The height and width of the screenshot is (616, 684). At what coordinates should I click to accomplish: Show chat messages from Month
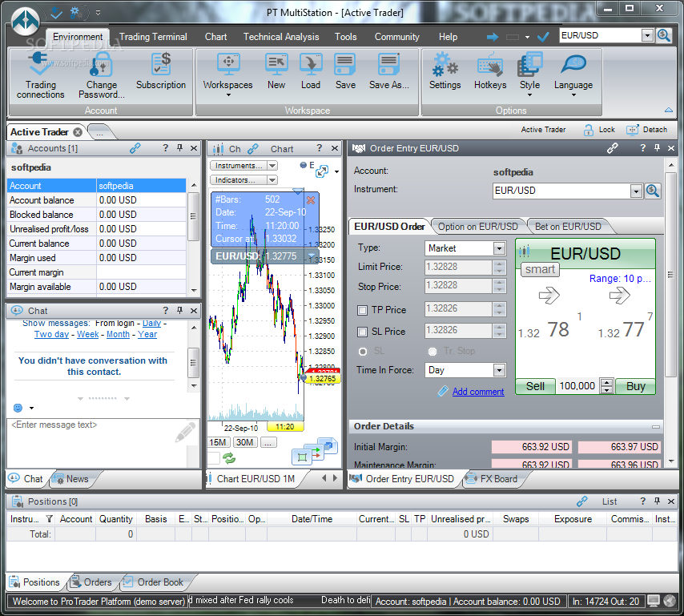tap(118, 334)
